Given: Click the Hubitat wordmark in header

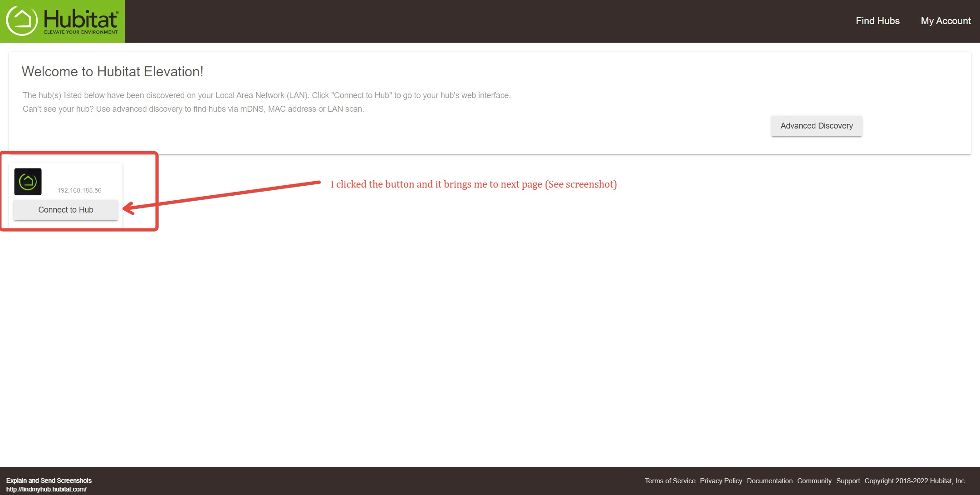Looking at the screenshot, I should 81,19.
